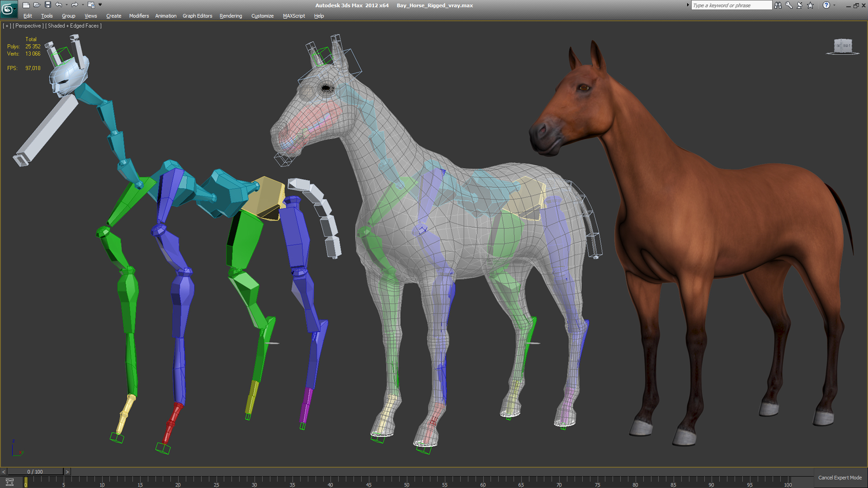Step to previous frame with < arrow
868x488 pixels.
(4, 472)
